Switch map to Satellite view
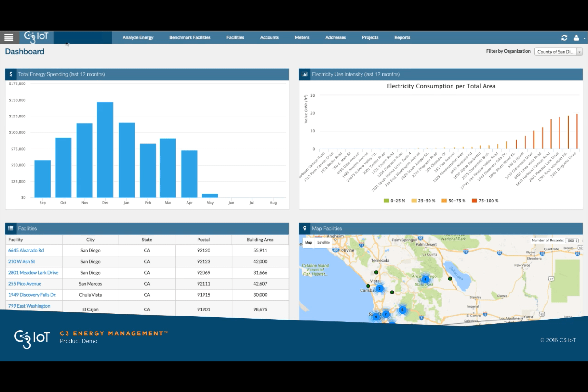 [x=324, y=242]
